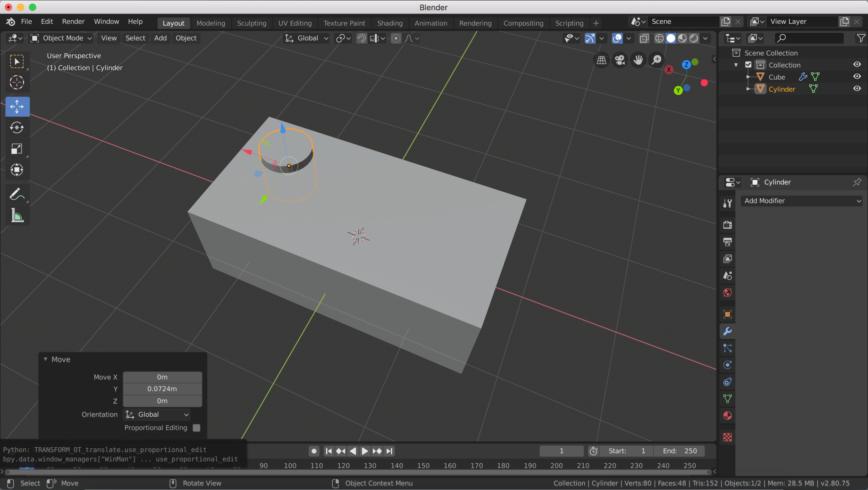Viewport: 868px width, 490px height.
Task: Open the View Layer properties tab
Action: [727, 259]
